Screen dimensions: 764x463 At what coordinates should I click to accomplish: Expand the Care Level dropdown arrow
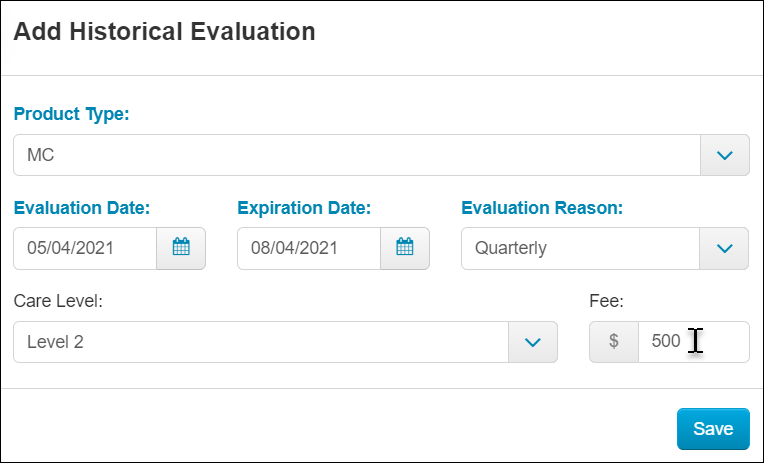(x=533, y=342)
